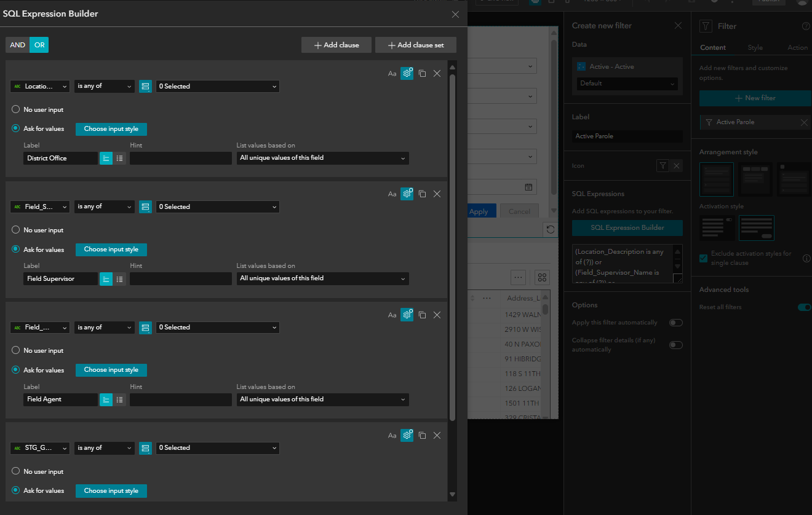The image size is (812, 515).
Task: Open the SQL Expression Builder
Action: click(627, 227)
